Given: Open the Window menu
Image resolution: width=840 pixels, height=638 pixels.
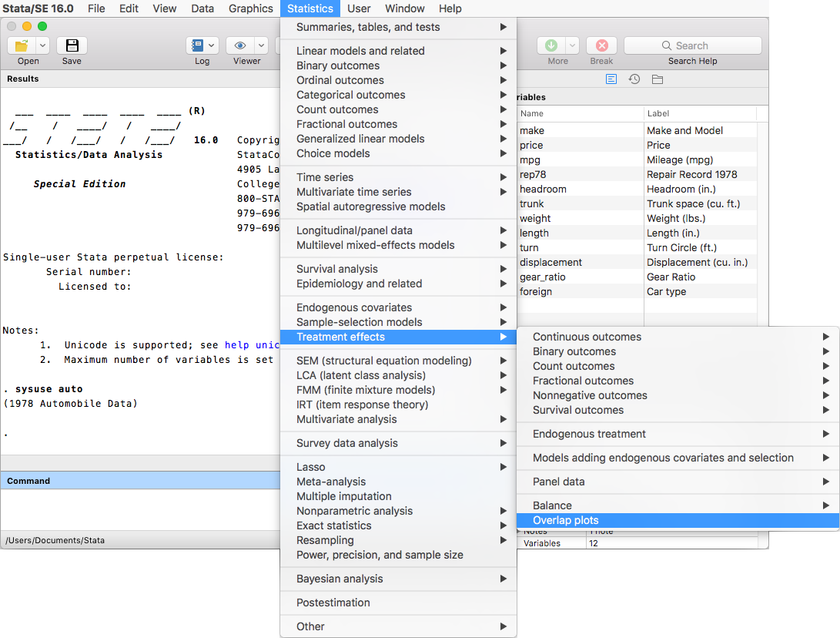Looking at the screenshot, I should pos(404,8).
